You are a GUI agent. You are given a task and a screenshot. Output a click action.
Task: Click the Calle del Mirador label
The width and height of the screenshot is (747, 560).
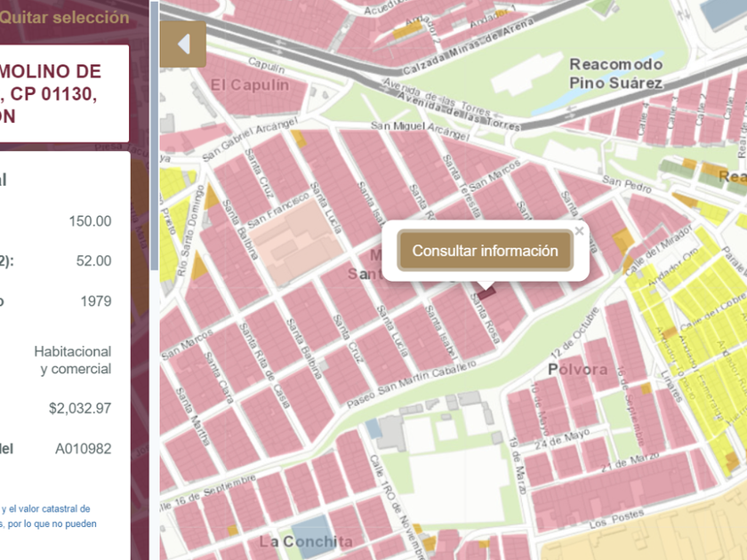658,251
